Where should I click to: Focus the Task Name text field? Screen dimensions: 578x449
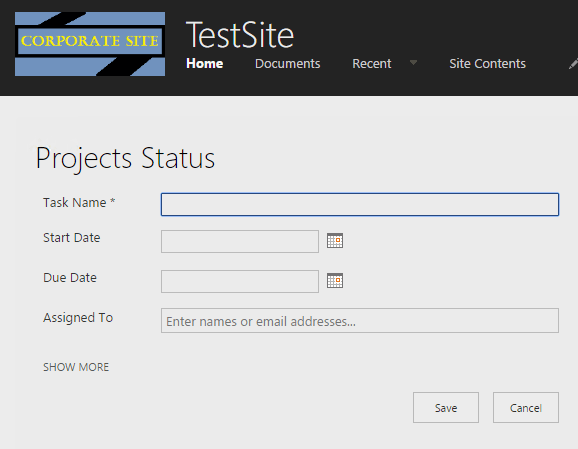(x=360, y=204)
